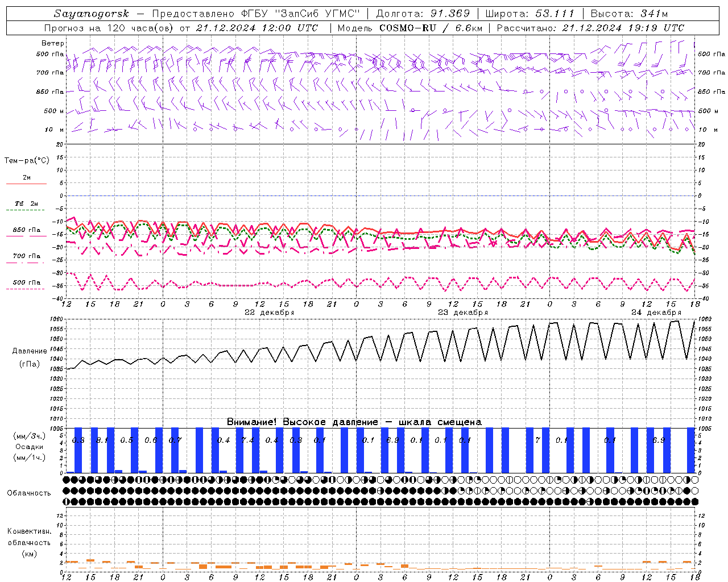
Task: Click the right '20' temperature axis label
Action: (701, 144)
